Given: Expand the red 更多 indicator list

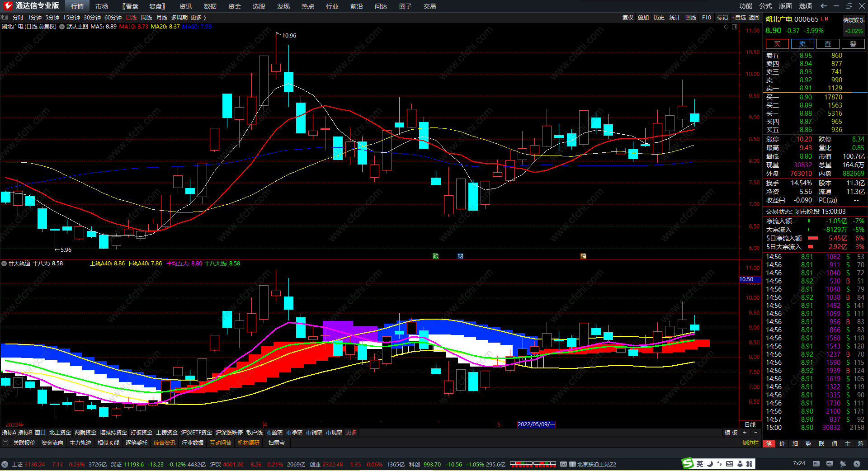Looking at the screenshot, I should (x=351, y=433).
